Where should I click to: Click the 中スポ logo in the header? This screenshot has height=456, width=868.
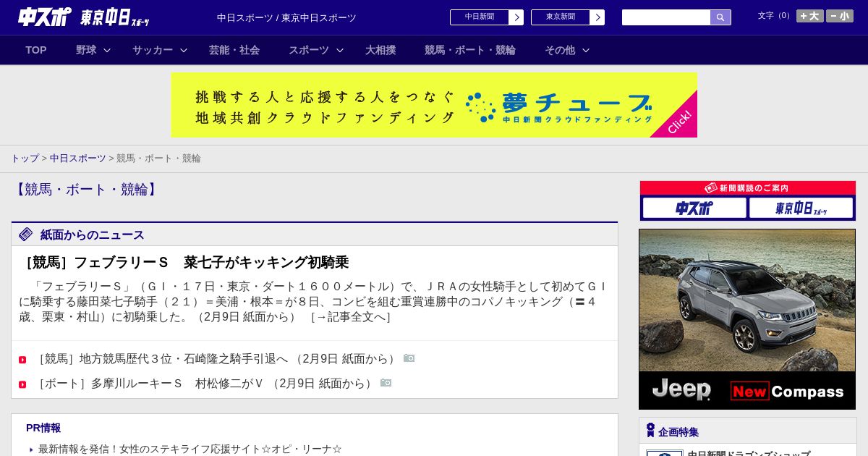pos(45,17)
